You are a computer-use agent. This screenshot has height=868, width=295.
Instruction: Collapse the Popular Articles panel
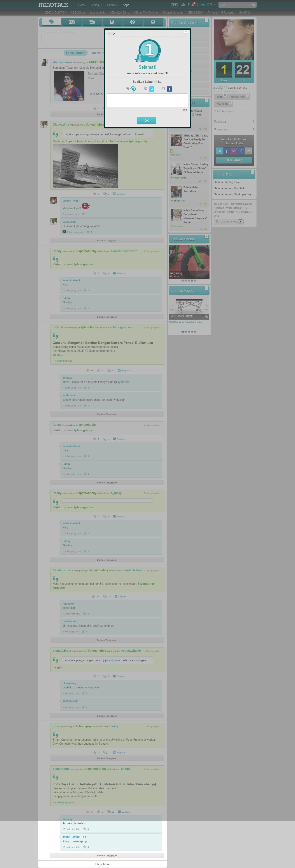[206, 100]
